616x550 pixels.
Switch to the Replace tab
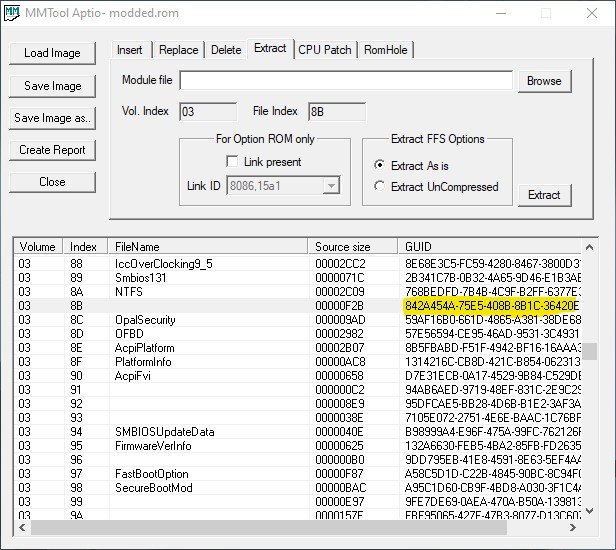(178, 50)
